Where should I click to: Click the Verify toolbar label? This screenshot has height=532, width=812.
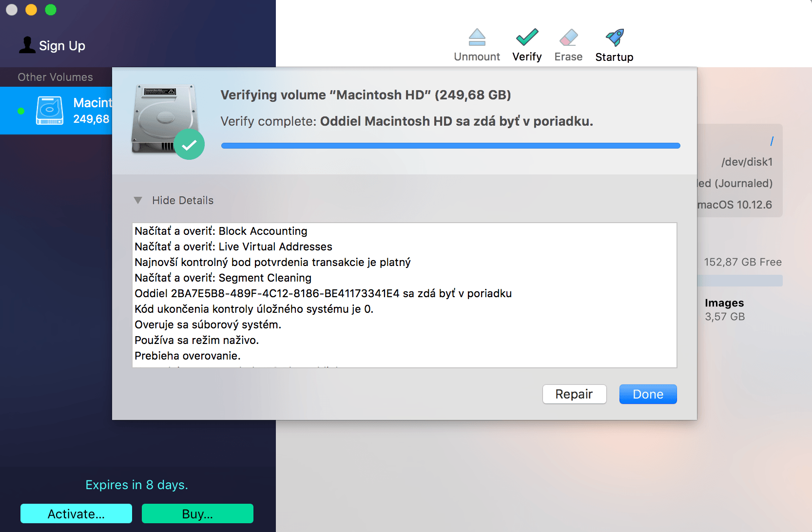(x=527, y=57)
